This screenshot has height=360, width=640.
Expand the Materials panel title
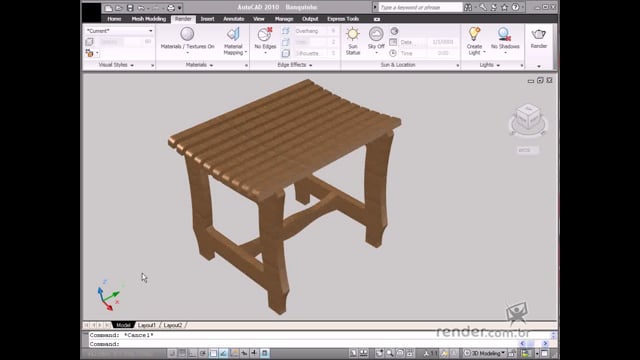coord(199,65)
